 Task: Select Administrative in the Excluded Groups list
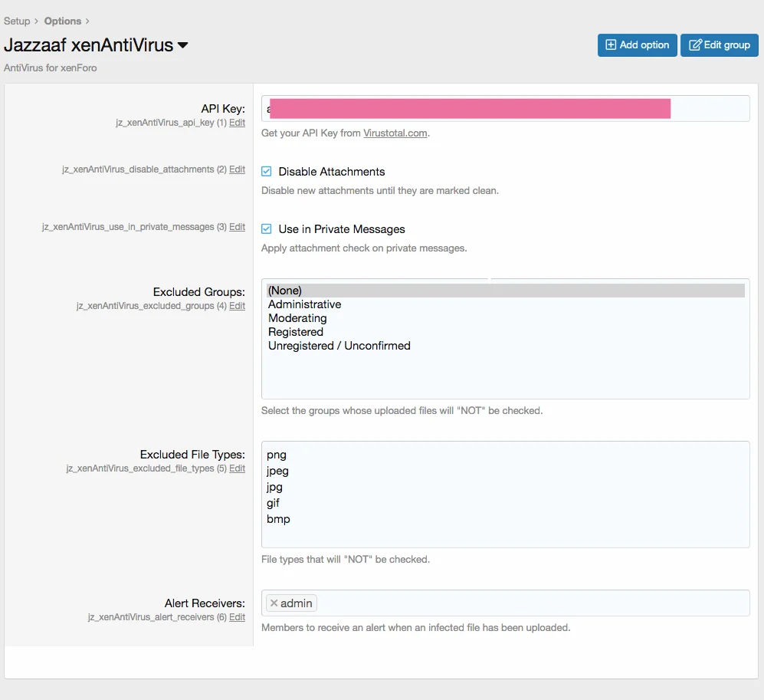pos(304,304)
